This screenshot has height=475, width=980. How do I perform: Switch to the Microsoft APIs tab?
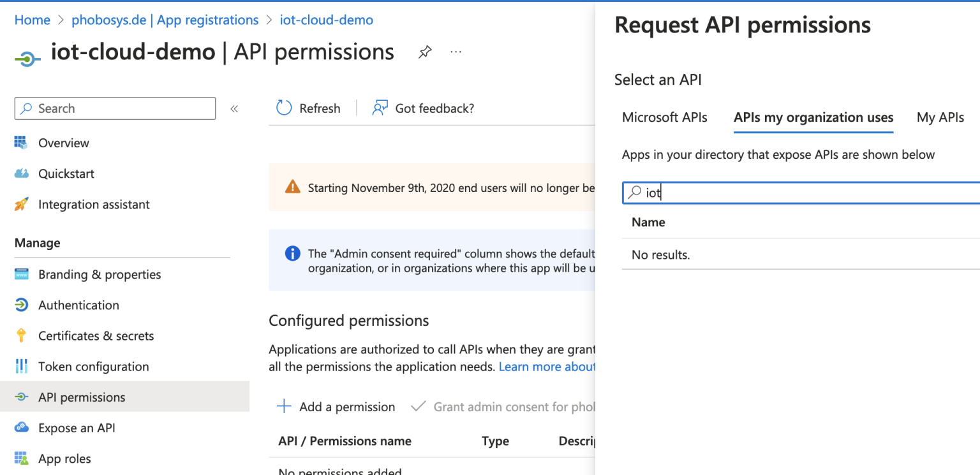coord(664,117)
